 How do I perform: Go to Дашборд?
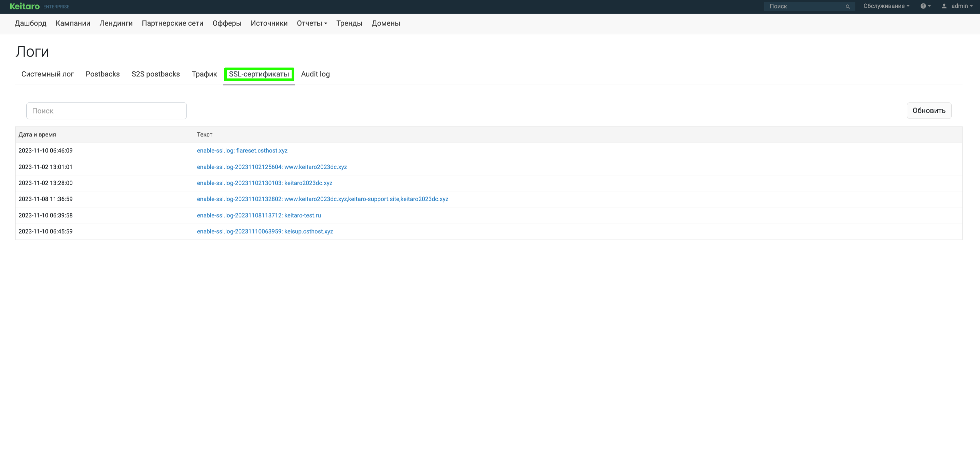click(30, 23)
